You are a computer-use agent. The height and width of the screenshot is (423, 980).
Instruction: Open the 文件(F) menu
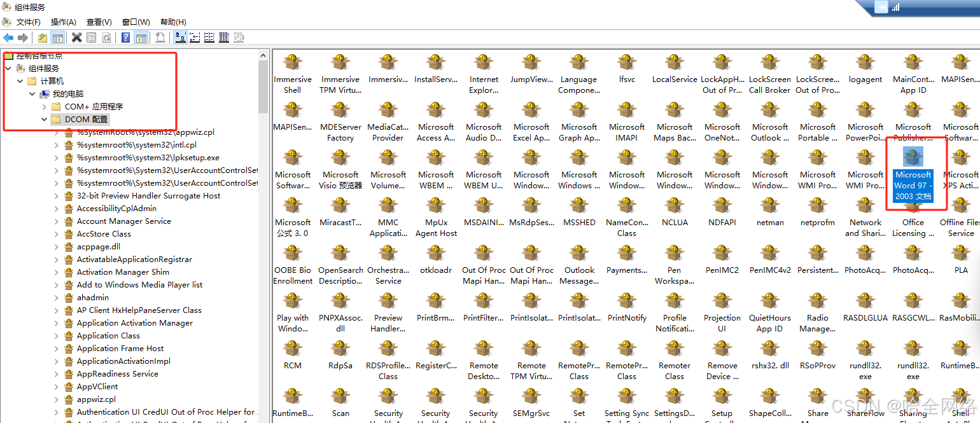pos(28,22)
